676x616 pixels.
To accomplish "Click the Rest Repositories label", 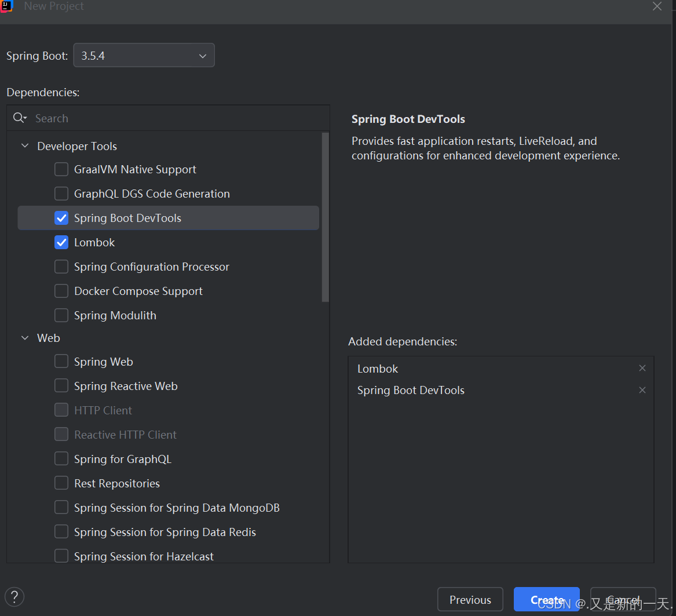I will (x=117, y=483).
